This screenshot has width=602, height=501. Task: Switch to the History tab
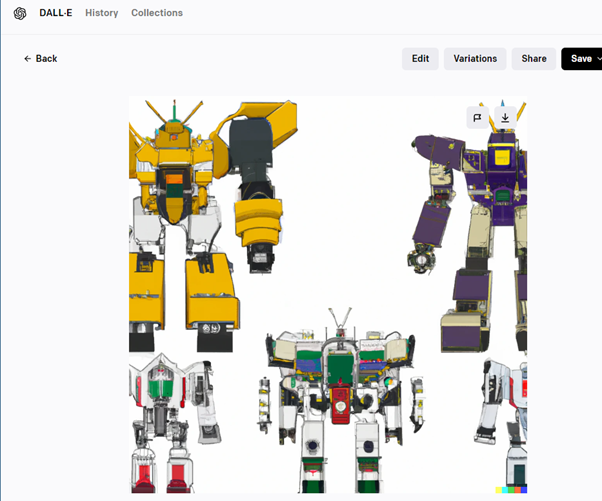102,13
